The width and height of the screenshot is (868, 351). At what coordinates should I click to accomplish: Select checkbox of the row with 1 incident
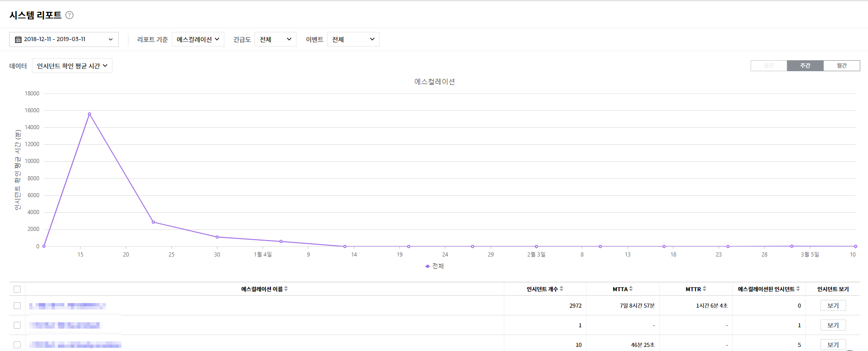coord(17,325)
